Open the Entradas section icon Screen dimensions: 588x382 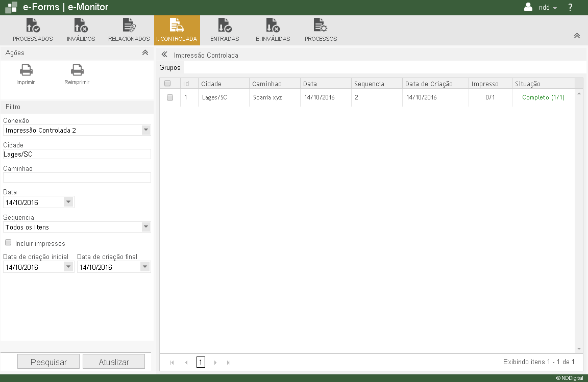coord(225,26)
